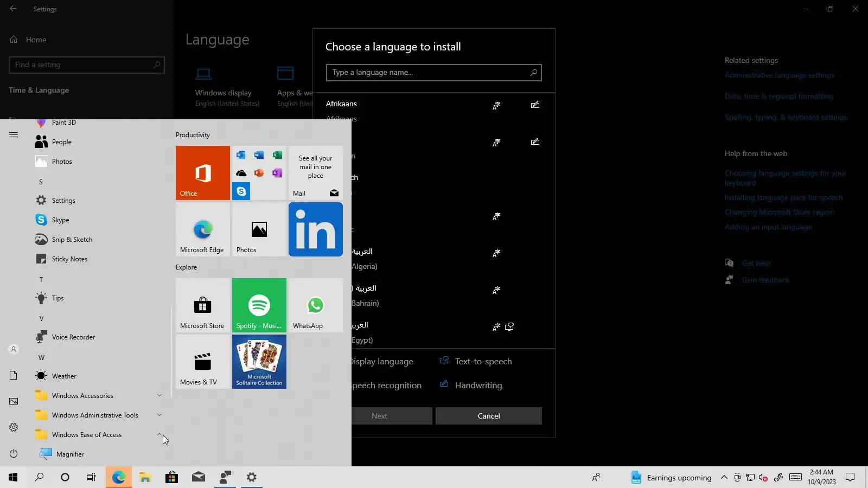This screenshot has width=868, height=488.
Task: Open Spelling, typing, & keyboard settings link
Action: click(x=786, y=118)
